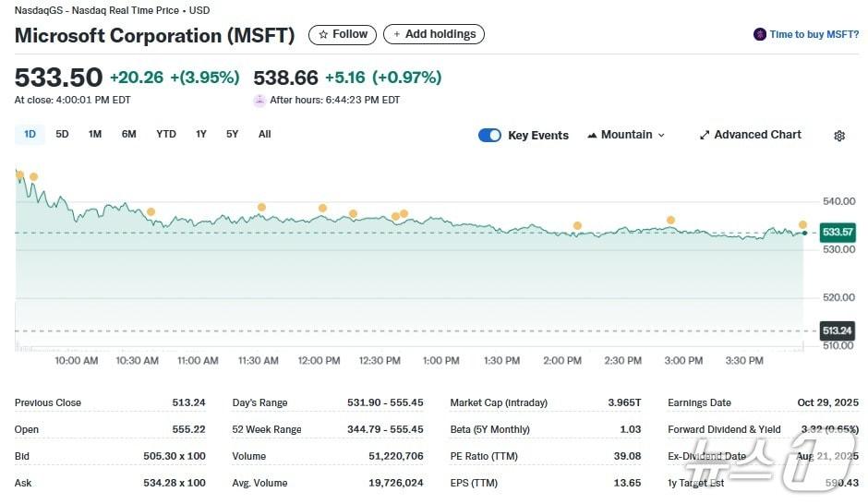Click the 533.57 current price label on chart
This screenshot has height=504, width=868.
[837, 233]
